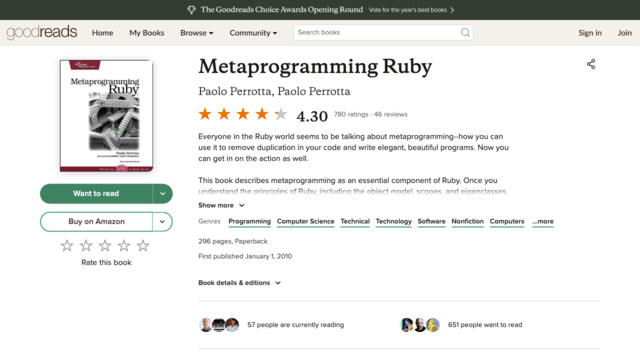
Task: Click the Goodreads logo
Action: click(x=42, y=32)
